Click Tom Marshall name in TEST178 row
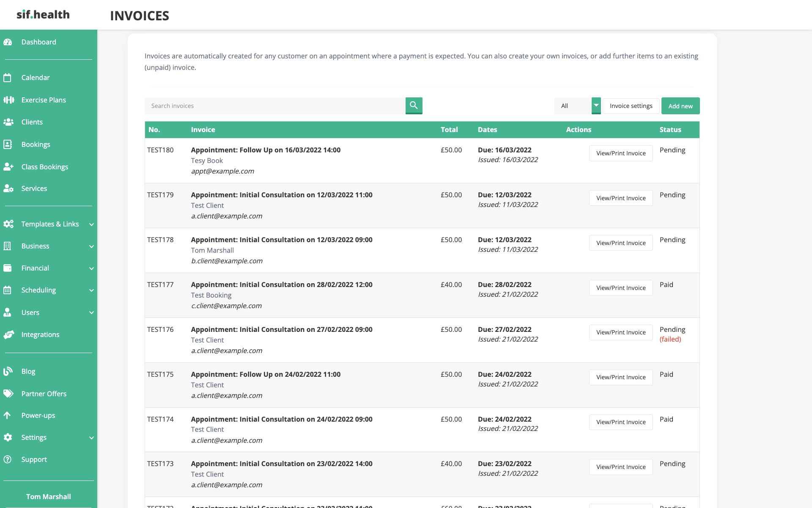812x508 pixels. [x=212, y=250]
